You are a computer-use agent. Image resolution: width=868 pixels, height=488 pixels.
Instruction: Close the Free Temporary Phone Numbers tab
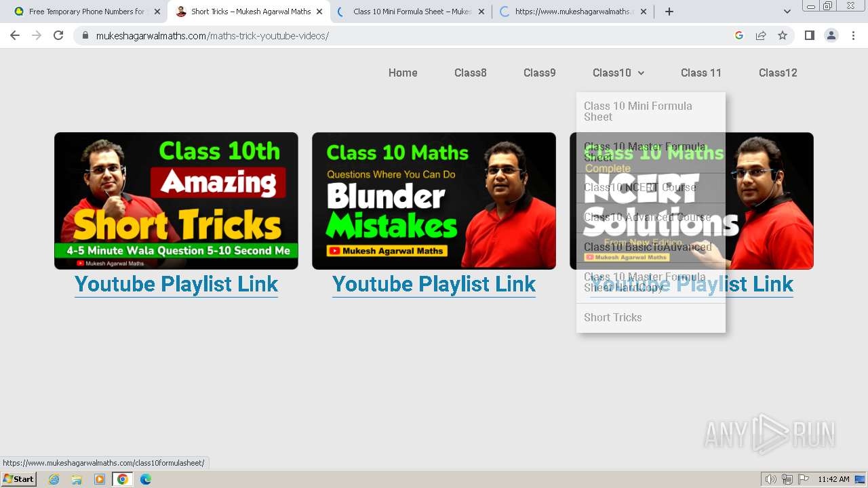(x=157, y=12)
